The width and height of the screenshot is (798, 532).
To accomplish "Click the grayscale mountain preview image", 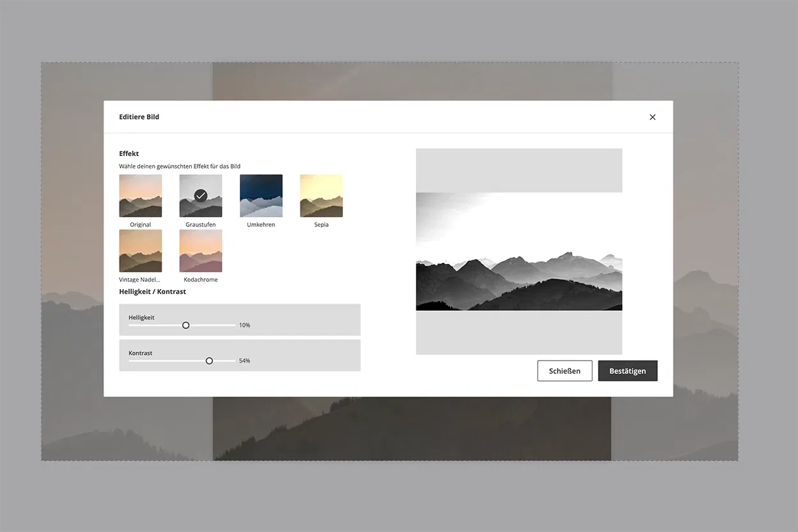I will pos(519,251).
